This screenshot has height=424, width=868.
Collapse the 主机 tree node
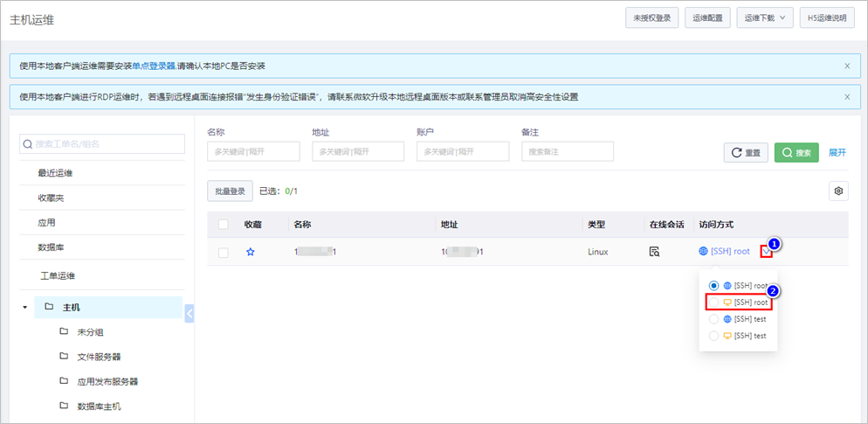24,308
